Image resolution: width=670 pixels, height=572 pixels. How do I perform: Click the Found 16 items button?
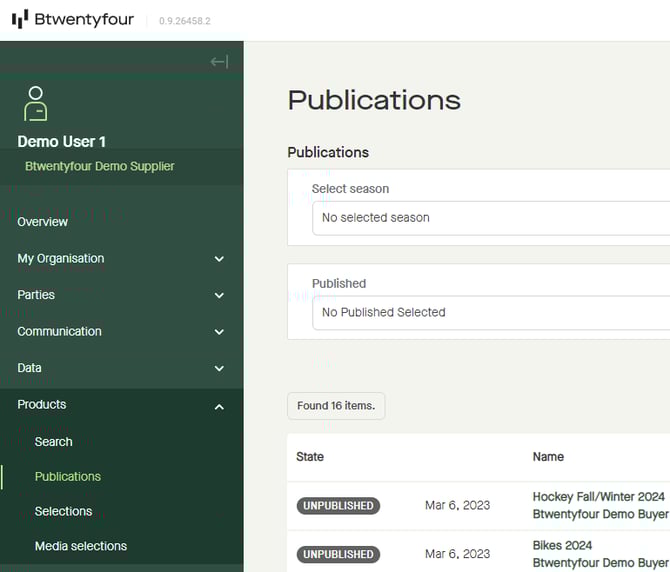point(336,406)
